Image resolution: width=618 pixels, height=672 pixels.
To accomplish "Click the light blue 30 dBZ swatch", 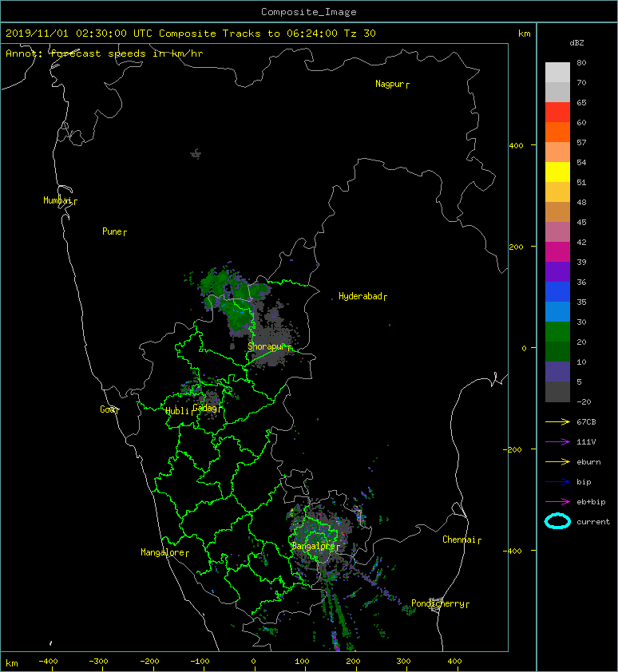I will (557, 312).
